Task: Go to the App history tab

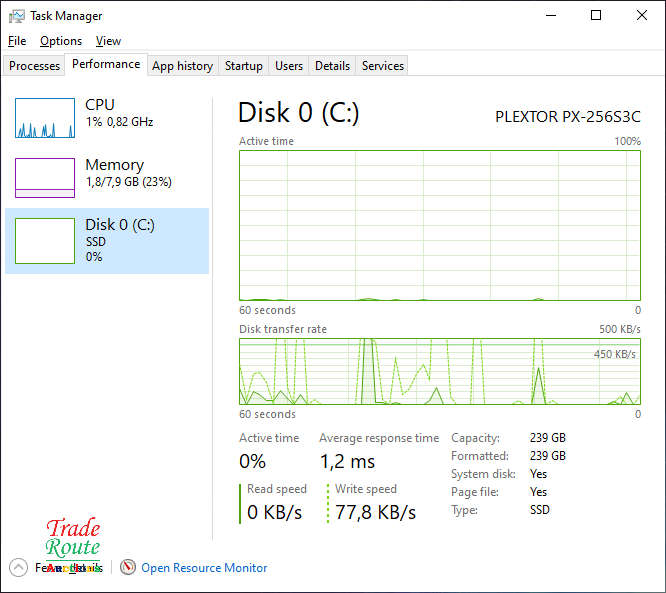Action: click(x=182, y=66)
